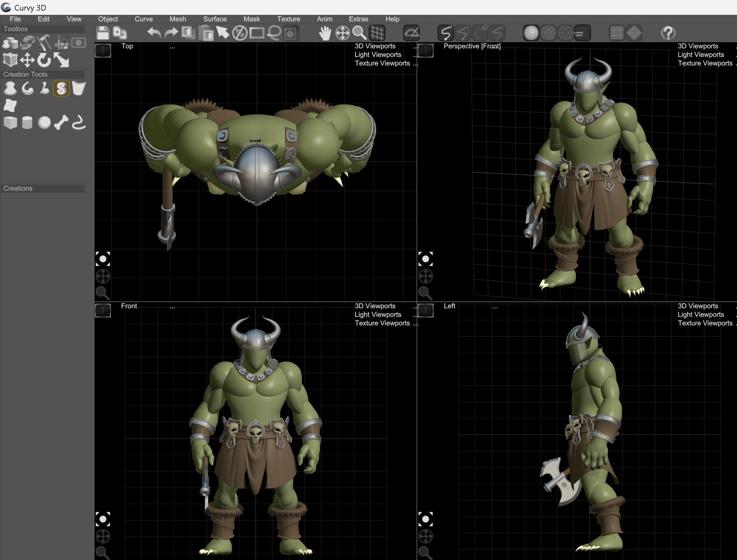Image resolution: width=737 pixels, height=560 pixels.
Task: Open the File menu
Action: coord(15,19)
